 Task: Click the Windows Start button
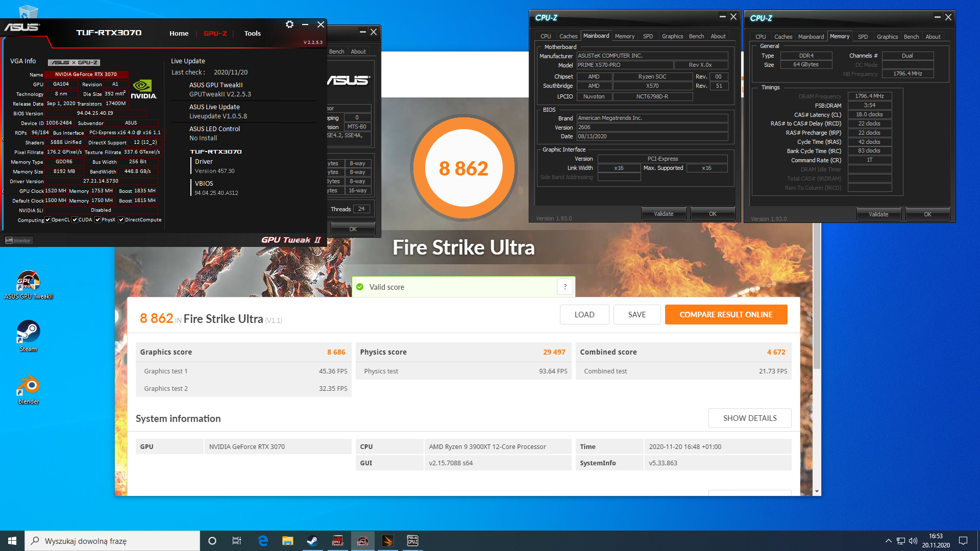12,541
